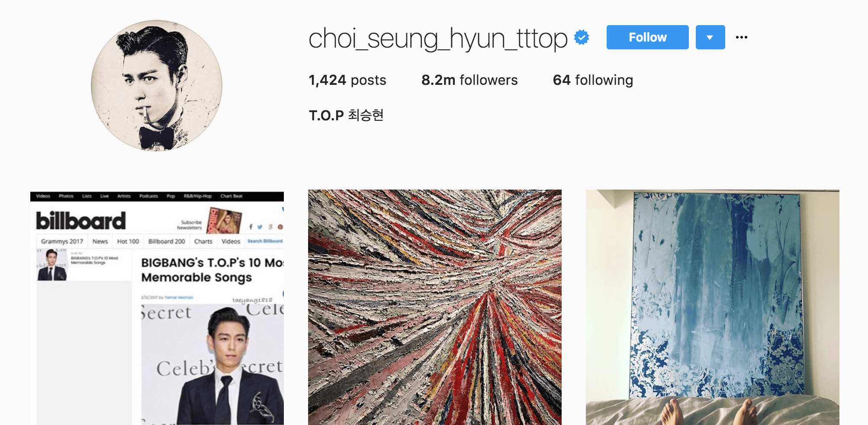Click the billboard logo in first post

pyautogui.click(x=81, y=221)
